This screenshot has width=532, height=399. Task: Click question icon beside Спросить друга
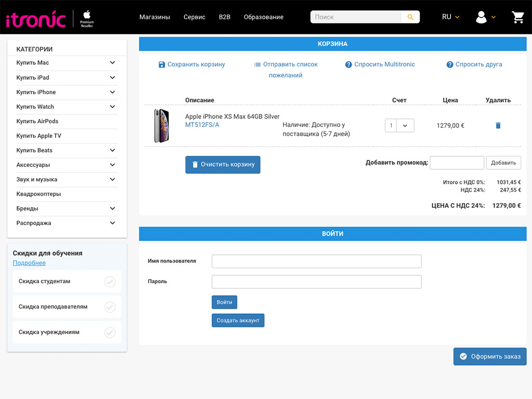coord(449,64)
